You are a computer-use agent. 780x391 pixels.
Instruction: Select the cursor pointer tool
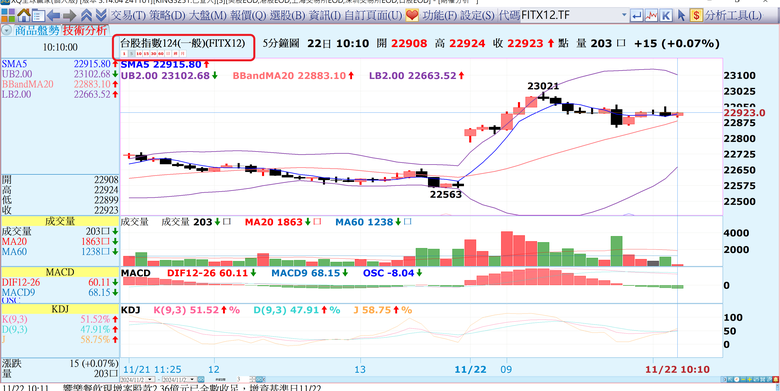[x=681, y=15]
